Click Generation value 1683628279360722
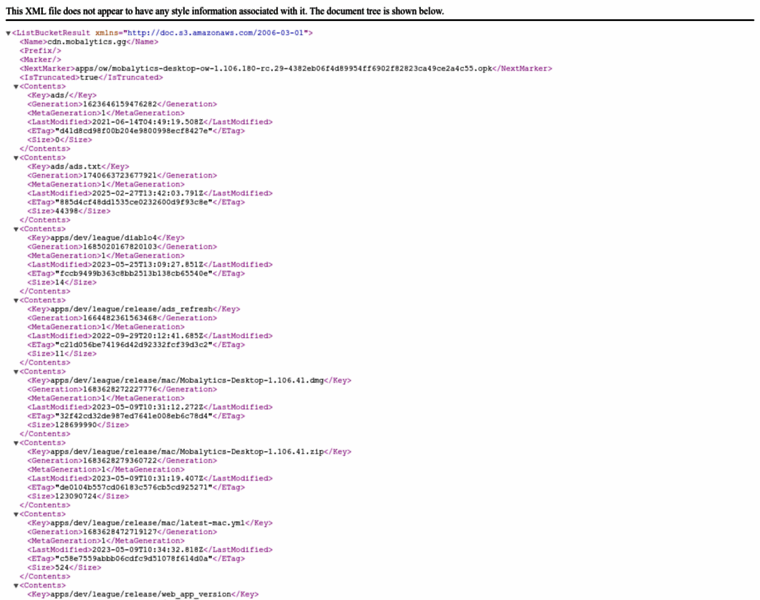Image resolution: width=760 pixels, height=600 pixels. pos(120,460)
